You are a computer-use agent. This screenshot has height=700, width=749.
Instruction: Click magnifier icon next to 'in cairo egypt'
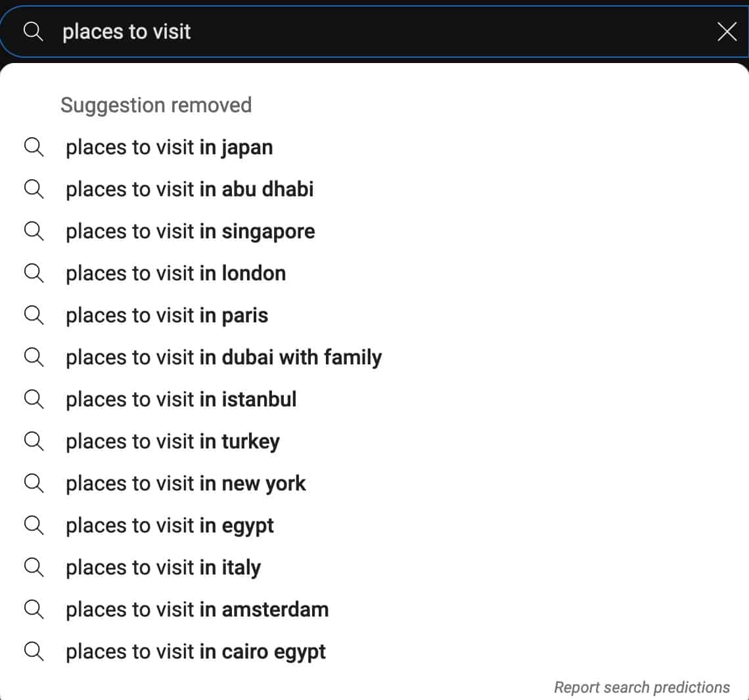pyautogui.click(x=34, y=651)
